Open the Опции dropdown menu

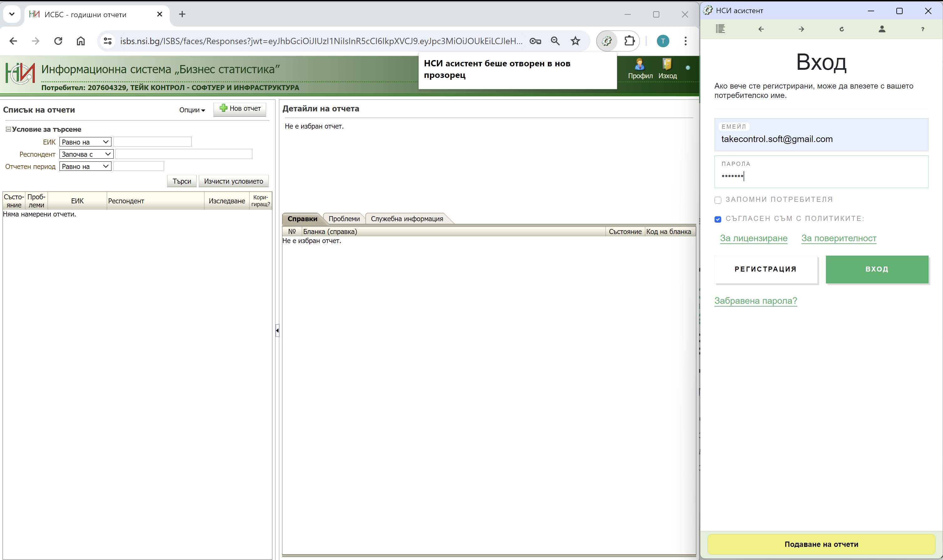tap(192, 110)
